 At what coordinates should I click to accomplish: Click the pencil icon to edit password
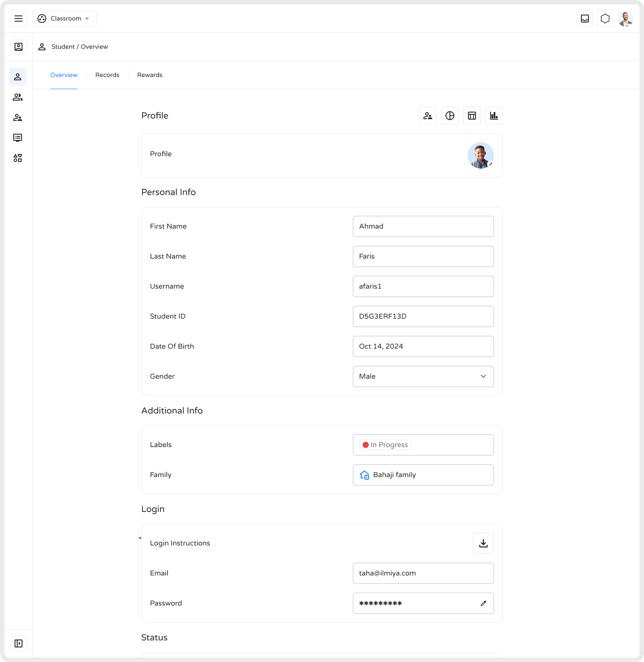pyautogui.click(x=483, y=603)
